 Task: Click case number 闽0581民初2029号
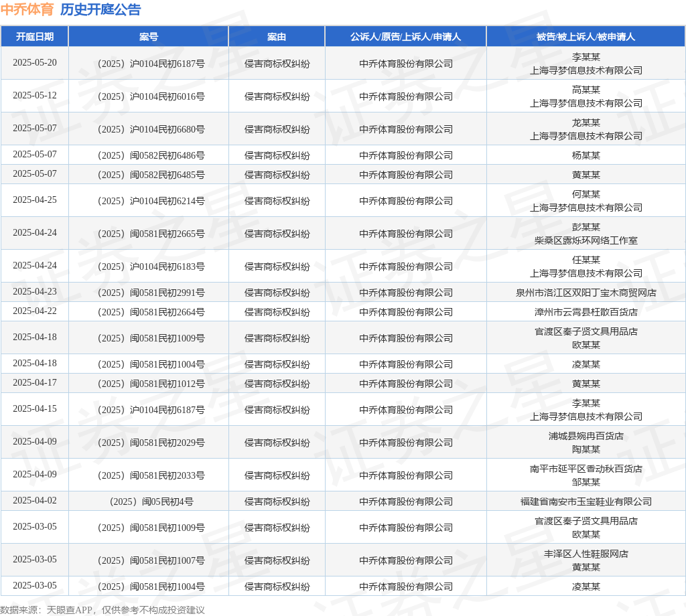(151, 443)
